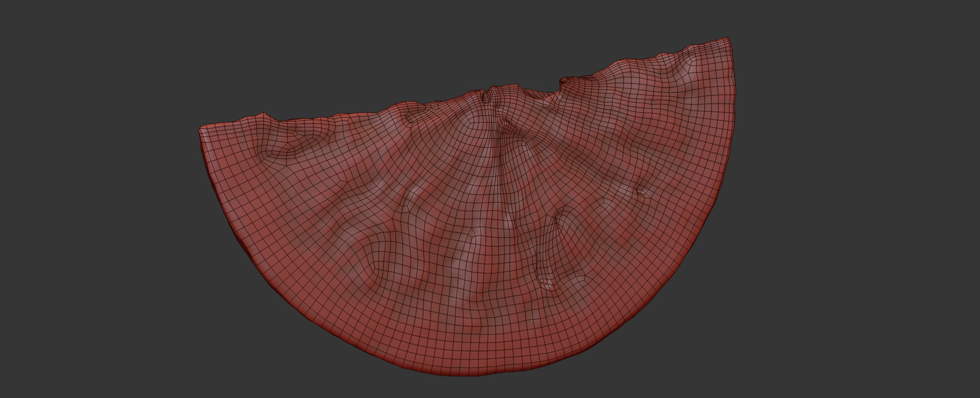This screenshot has width=980, height=398.
Task: Click empty dark background right of the mesh
Action: (x=860, y=215)
